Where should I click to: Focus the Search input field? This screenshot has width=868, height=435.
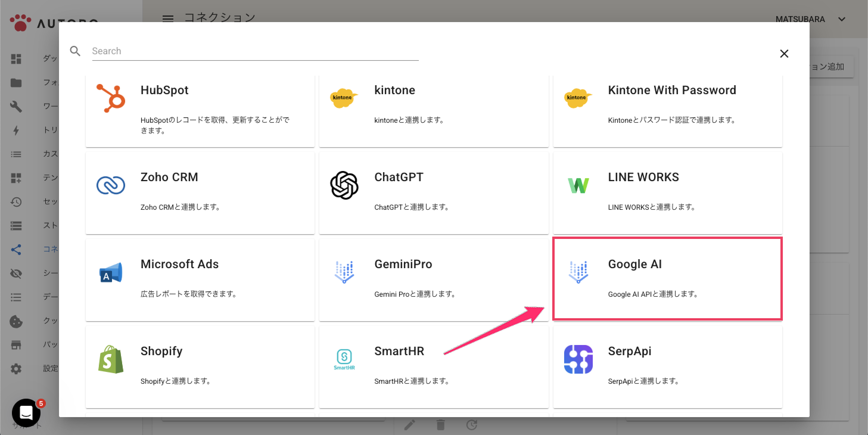click(255, 51)
